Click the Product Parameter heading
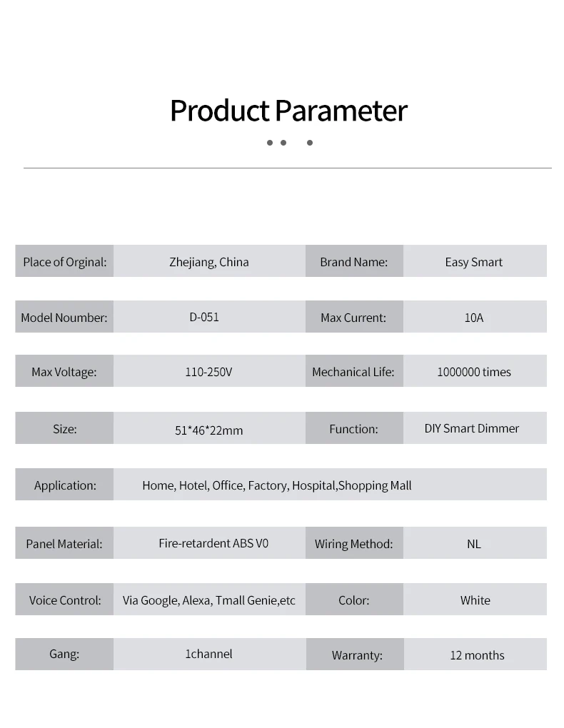The height and width of the screenshot is (728, 564). 288,111
